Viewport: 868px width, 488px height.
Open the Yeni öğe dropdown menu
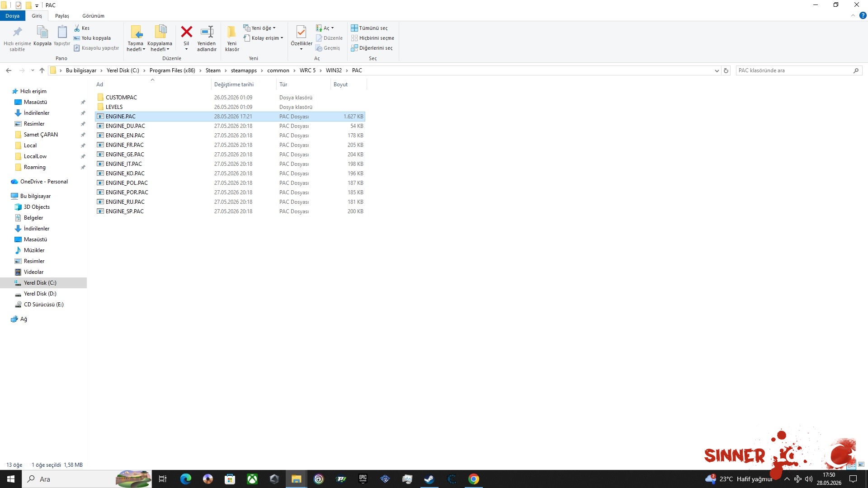(259, 28)
